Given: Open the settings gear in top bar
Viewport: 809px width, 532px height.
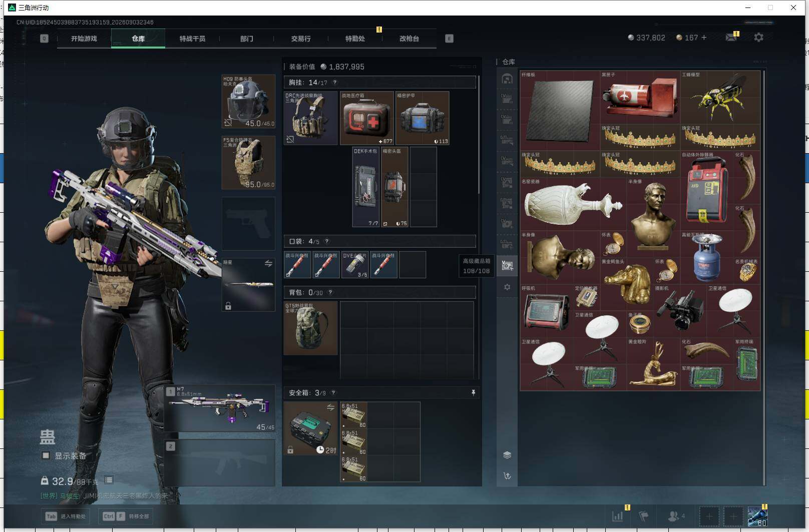Looking at the screenshot, I should [x=758, y=38].
